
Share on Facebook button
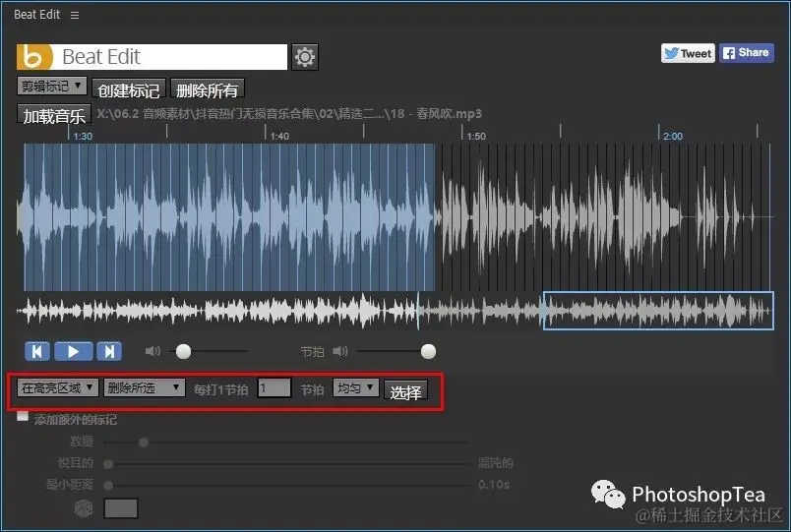click(x=746, y=52)
